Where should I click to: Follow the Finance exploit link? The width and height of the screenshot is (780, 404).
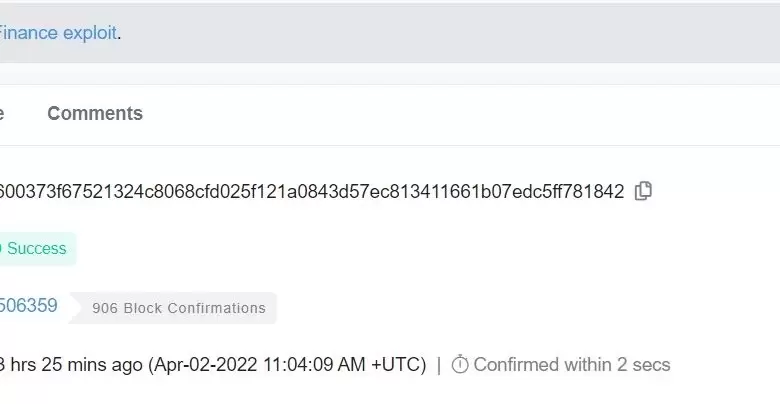point(58,32)
